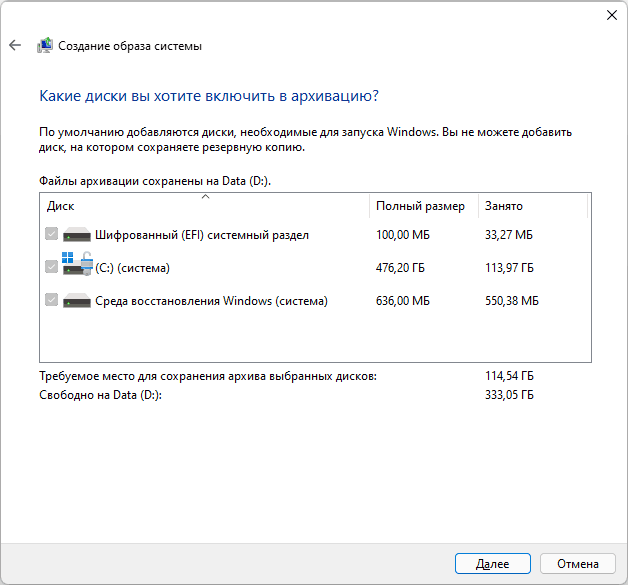
Task: Click the 113,97 ГБ used value
Action: pos(509,267)
